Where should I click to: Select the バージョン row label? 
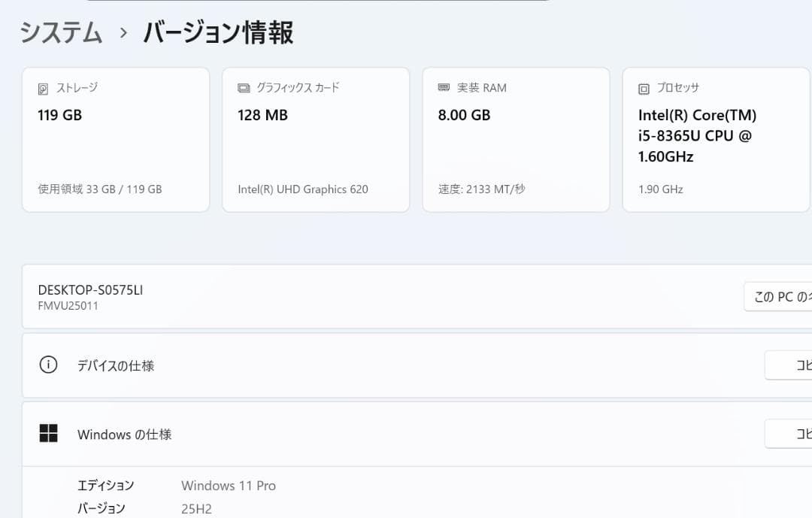tap(101, 508)
